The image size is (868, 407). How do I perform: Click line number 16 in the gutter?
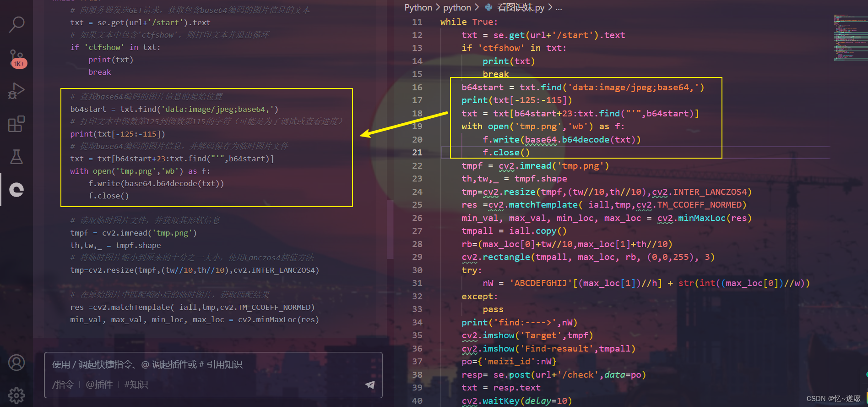click(417, 87)
